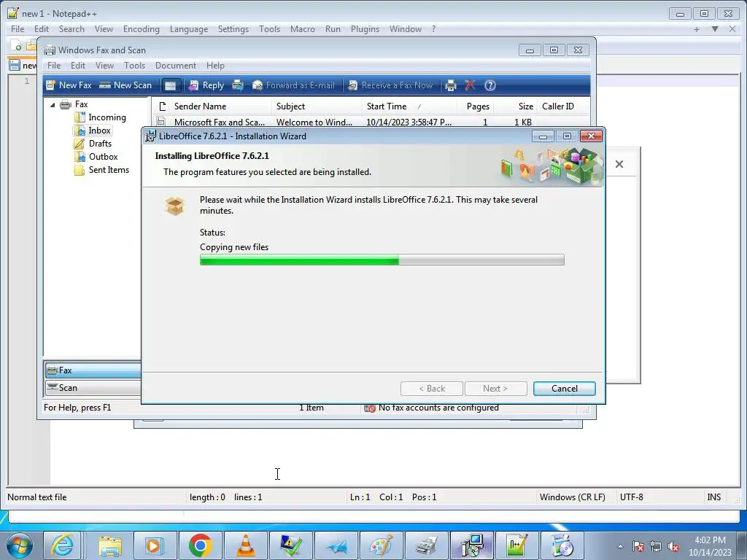Open Notepad++ Window menu
The width and height of the screenshot is (747, 560).
click(406, 29)
